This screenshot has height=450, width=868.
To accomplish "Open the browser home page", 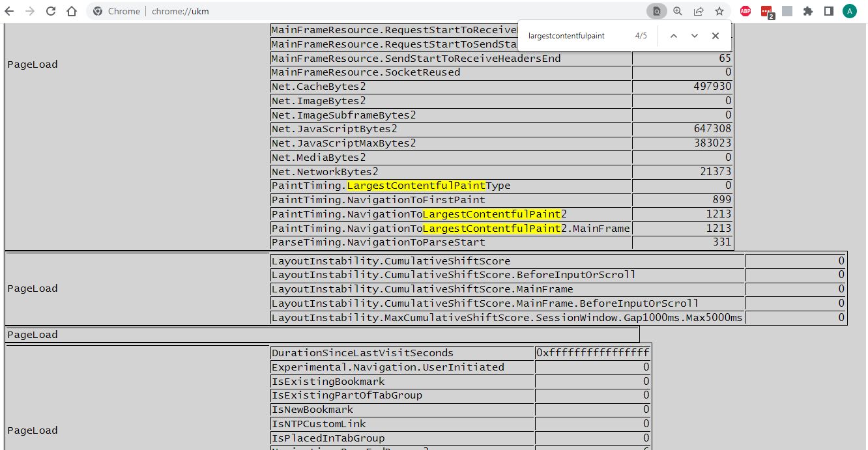I will pyautogui.click(x=72, y=11).
